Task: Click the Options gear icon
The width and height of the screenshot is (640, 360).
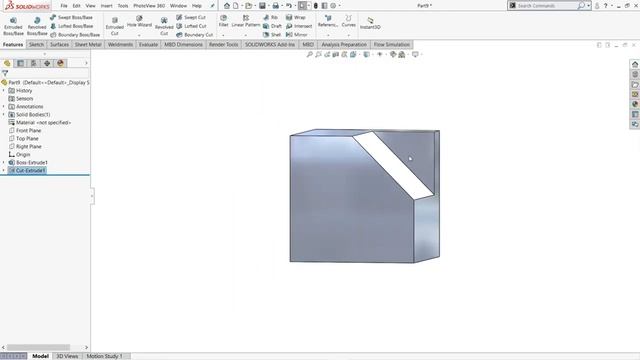Action: [333, 6]
